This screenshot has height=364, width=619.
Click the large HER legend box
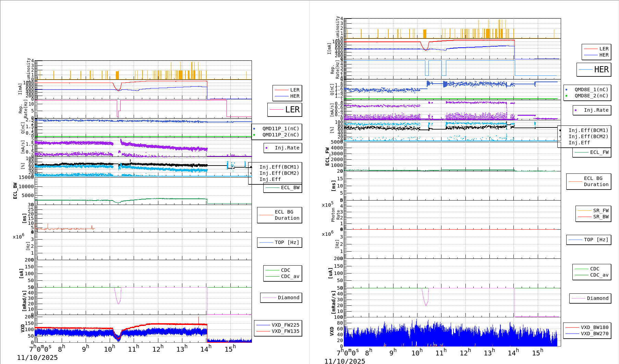(x=594, y=70)
